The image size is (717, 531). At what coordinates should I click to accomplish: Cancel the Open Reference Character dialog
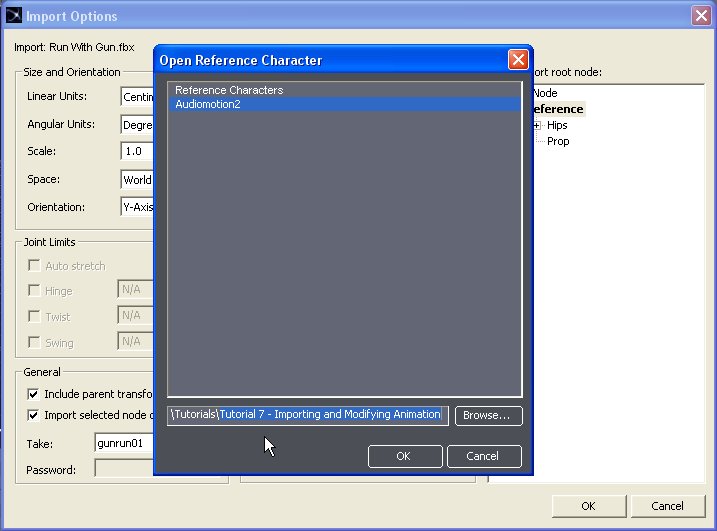[x=484, y=456]
